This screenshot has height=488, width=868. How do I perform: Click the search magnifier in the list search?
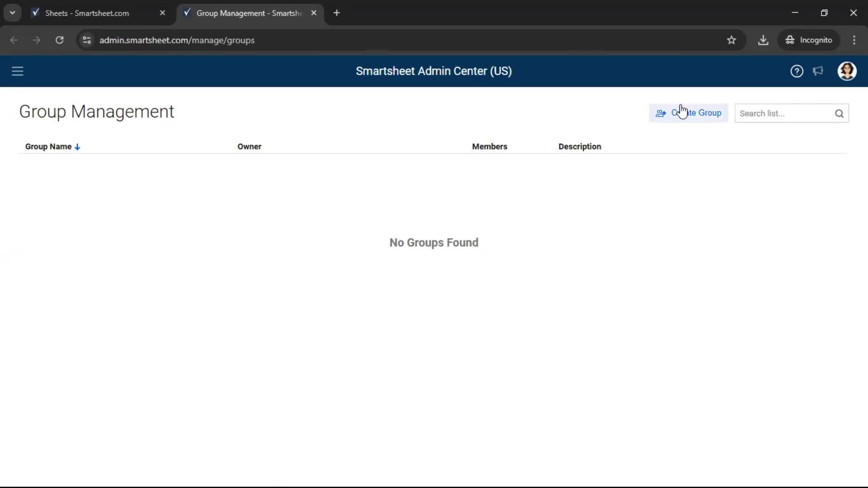coord(840,113)
